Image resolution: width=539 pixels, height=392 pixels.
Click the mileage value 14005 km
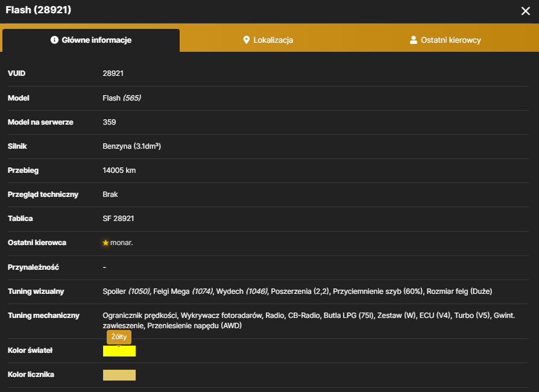pyautogui.click(x=119, y=170)
